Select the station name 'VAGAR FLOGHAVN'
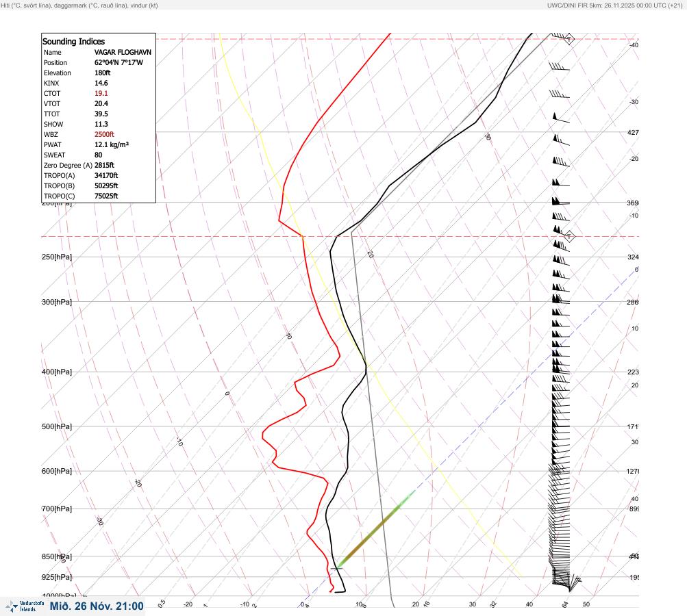The width and height of the screenshot is (687, 616). pos(123,52)
